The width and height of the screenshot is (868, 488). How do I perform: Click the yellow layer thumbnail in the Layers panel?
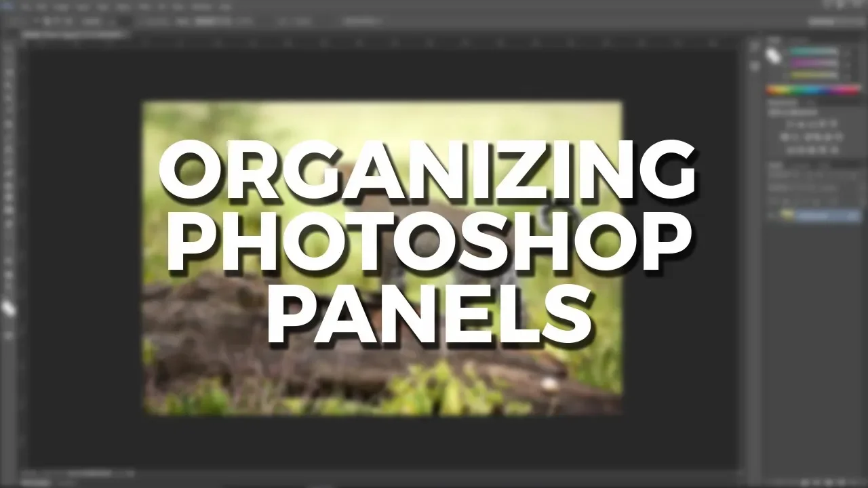tap(787, 216)
